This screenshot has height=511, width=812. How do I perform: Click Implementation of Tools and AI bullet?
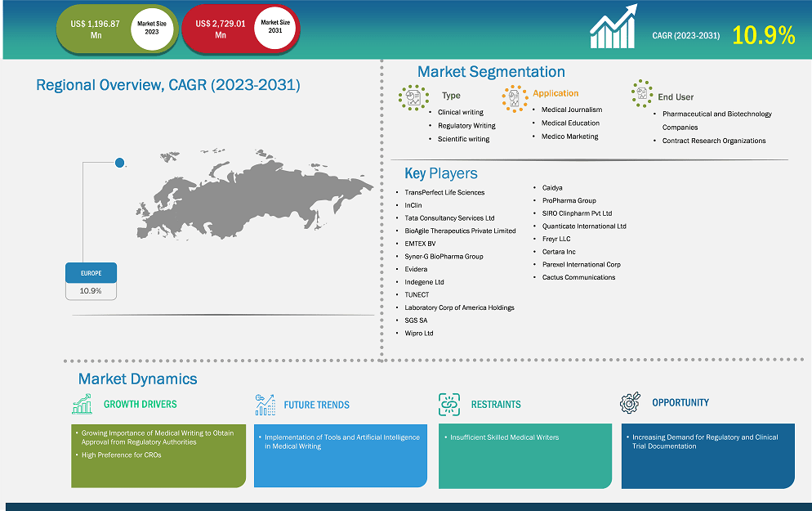pyautogui.click(x=341, y=442)
